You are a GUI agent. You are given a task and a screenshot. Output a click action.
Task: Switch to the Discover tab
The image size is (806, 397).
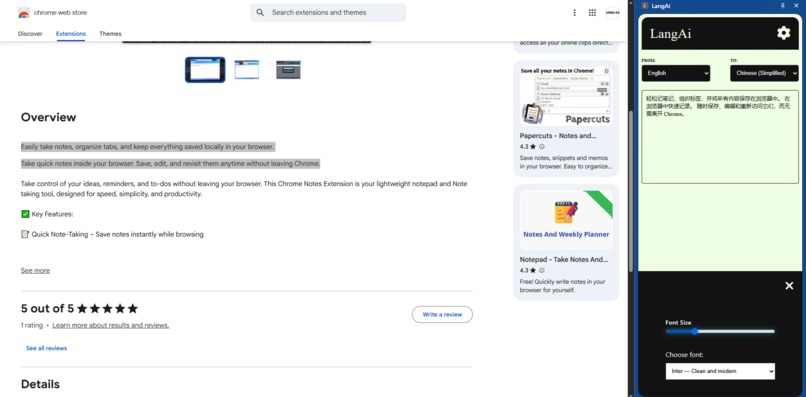pos(30,33)
